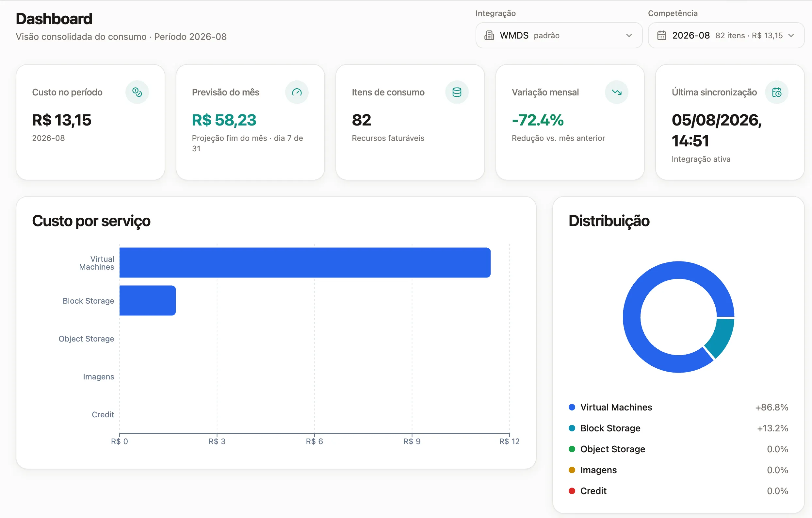The width and height of the screenshot is (812, 518).
Task: Click the building icon in the Integração selector
Action: coord(489,35)
